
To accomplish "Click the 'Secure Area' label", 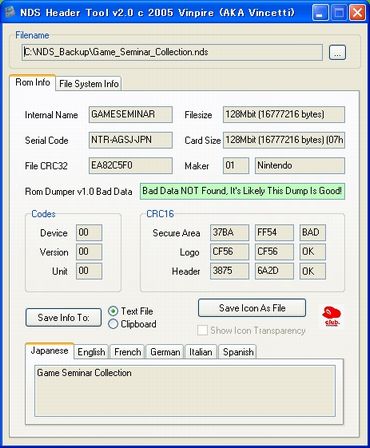I will 176,233.
